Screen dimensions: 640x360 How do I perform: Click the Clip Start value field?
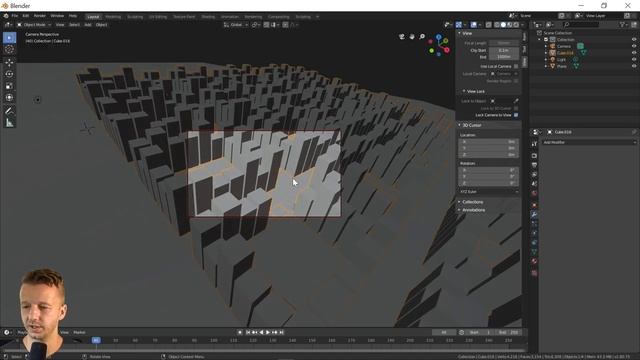504,50
